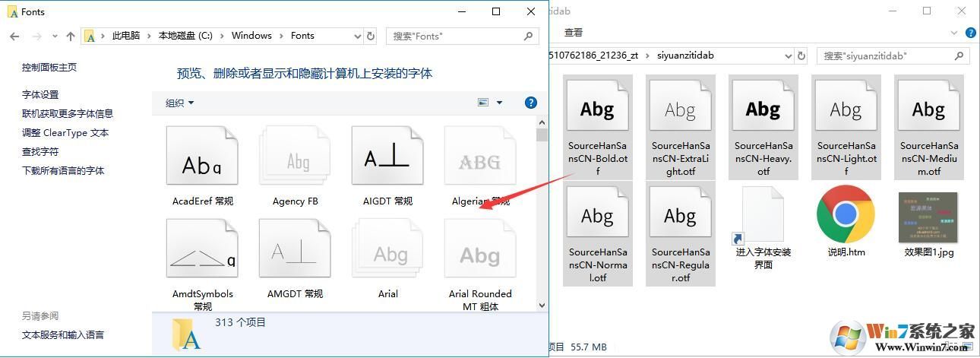Select SourceHanSansCN-Heavy.otf file
The height and width of the screenshot is (358, 980).
point(763,127)
